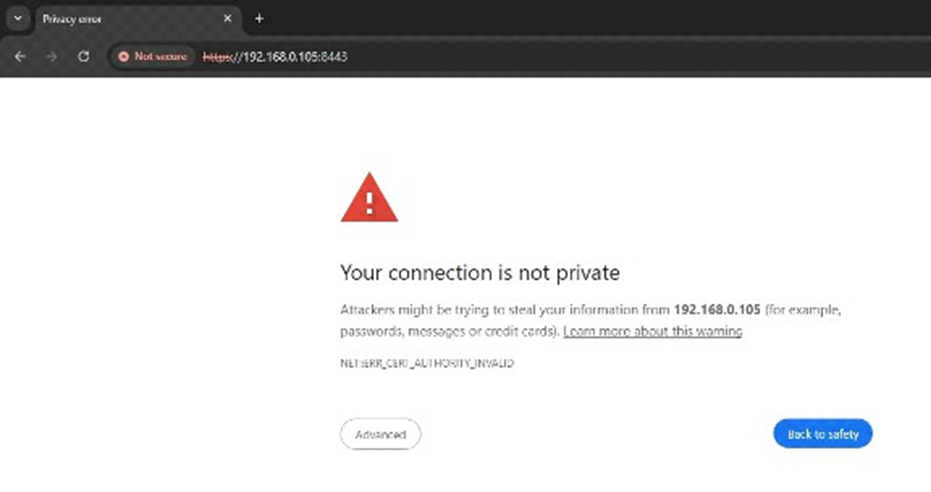Open a new tab with plus icon
The width and height of the screenshot is (931, 492).
[x=259, y=18]
